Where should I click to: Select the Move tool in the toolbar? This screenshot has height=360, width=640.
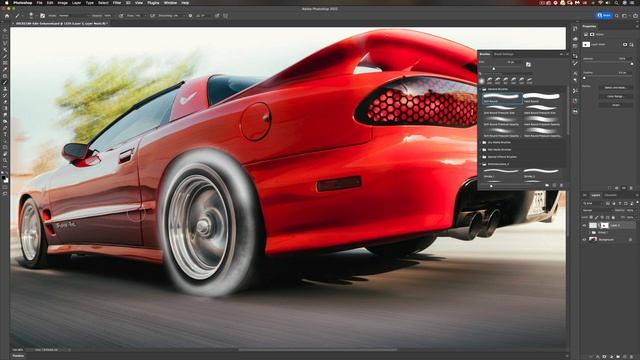pyautogui.click(x=5, y=30)
